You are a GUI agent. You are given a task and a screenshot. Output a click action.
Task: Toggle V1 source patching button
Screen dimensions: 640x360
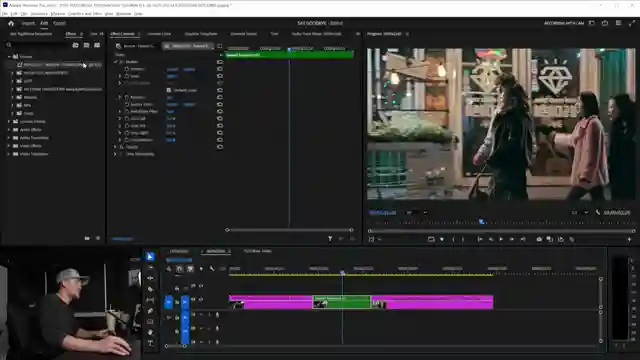tap(169, 302)
